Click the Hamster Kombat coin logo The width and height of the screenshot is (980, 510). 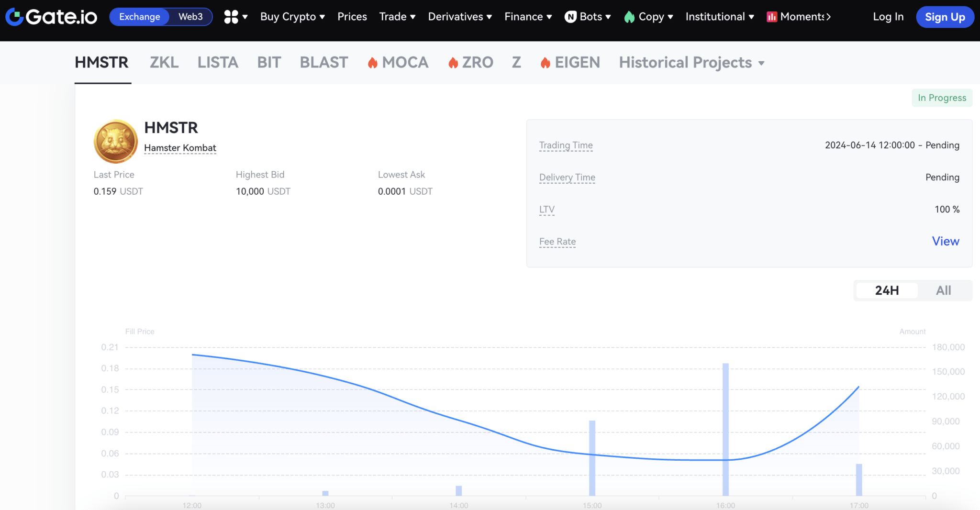[116, 141]
